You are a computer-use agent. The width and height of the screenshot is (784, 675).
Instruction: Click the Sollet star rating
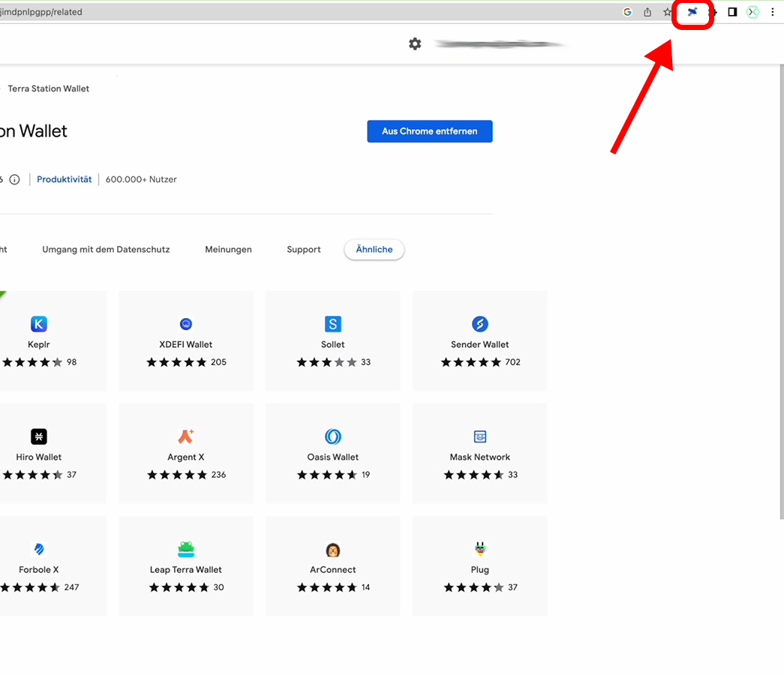(x=327, y=362)
